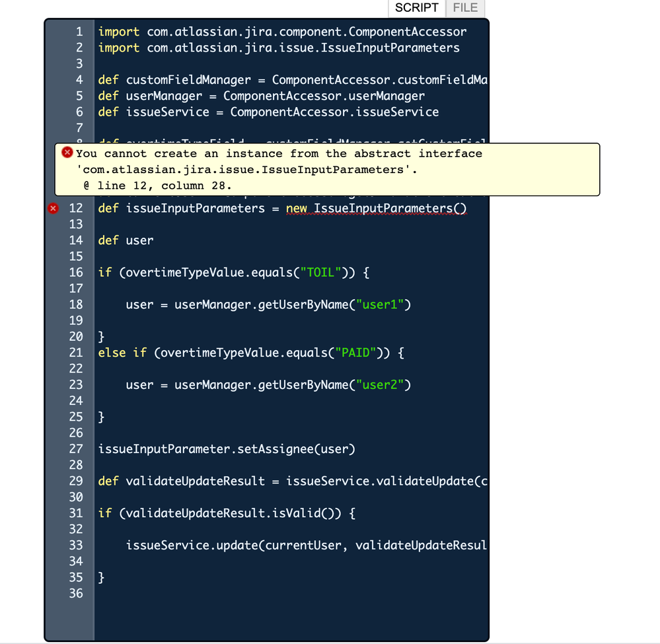Click line number 36 in the gutter
Image resolution: width=660 pixels, height=644 pixels.
tap(76, 594)
